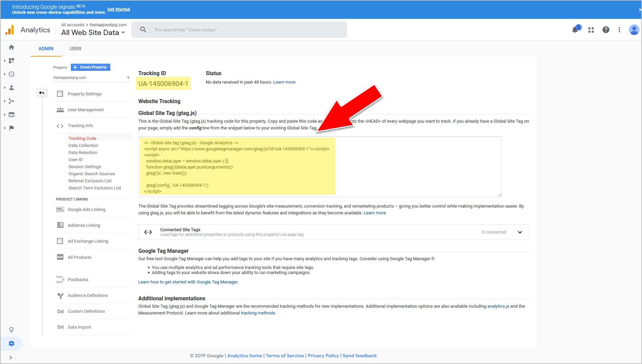
Task: Click inside the gtag.js tracking code box
Action: 320,167
